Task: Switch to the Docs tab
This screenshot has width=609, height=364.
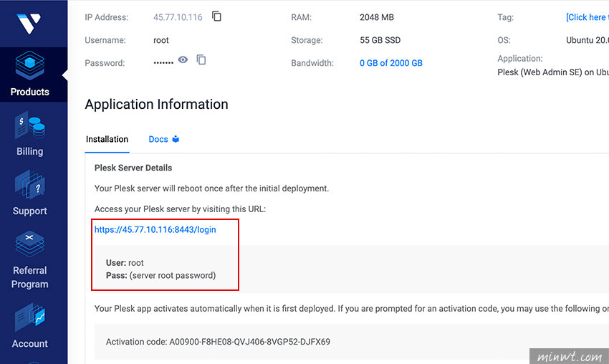Action: (164, 139)
